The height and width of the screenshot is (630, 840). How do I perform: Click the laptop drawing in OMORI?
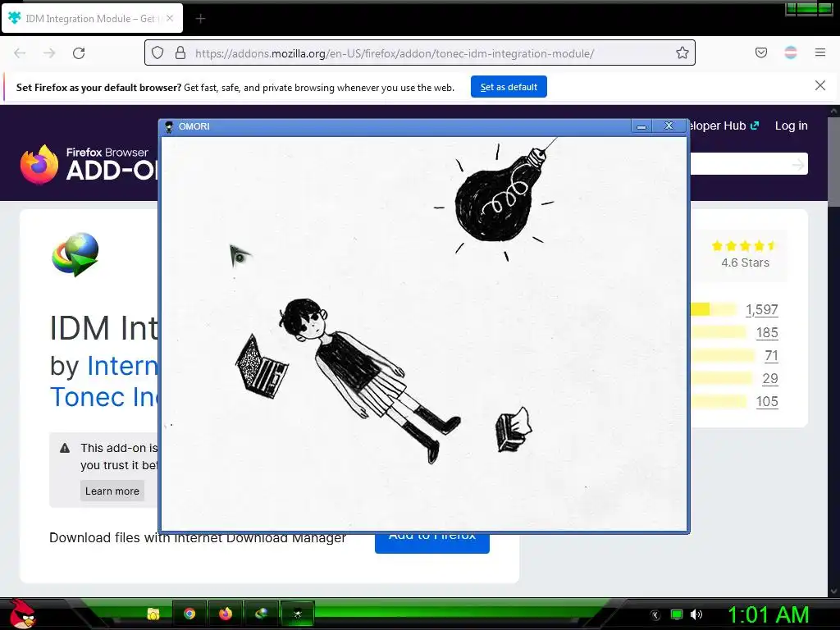262,367
